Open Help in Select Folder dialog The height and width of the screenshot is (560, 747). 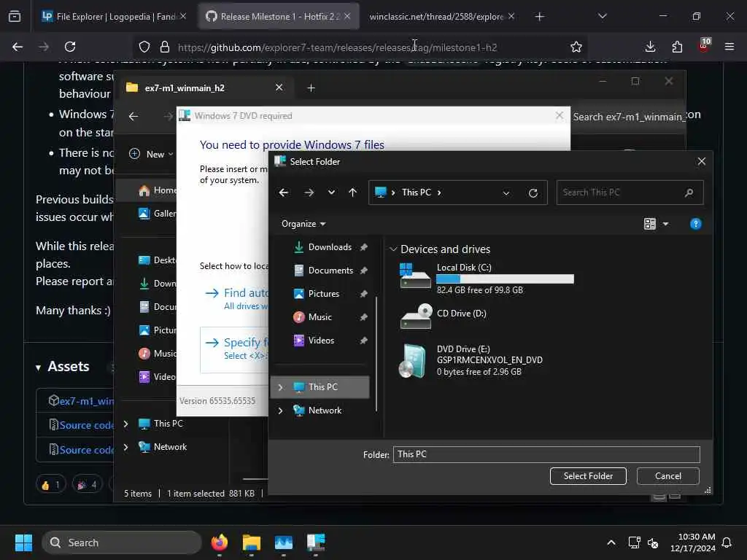click(x=695, y=224)
